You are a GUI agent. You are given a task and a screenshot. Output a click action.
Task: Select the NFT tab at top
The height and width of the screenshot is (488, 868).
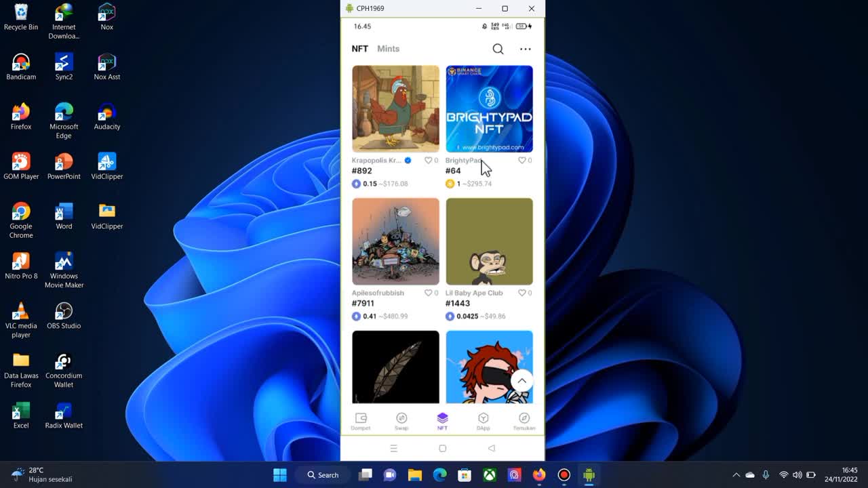[x=359, y=49]
